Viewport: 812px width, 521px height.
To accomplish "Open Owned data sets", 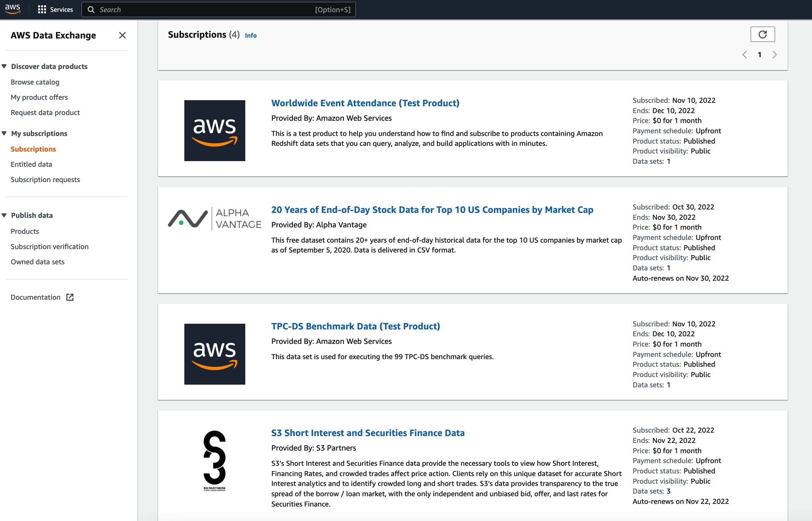I will coord(38,262).
